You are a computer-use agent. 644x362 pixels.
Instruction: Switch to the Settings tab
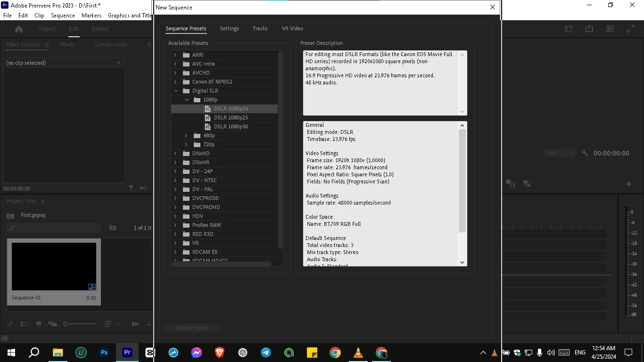[x=229, y=29]
